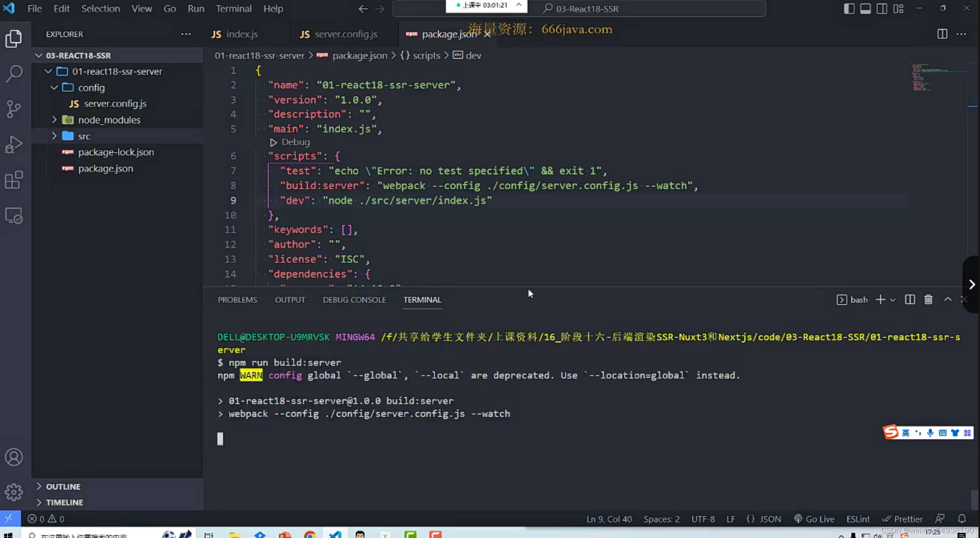Open the Source Control view
The height and width of the screenshot is (538, 980).
pyautogui.click(x=14, y=109)
